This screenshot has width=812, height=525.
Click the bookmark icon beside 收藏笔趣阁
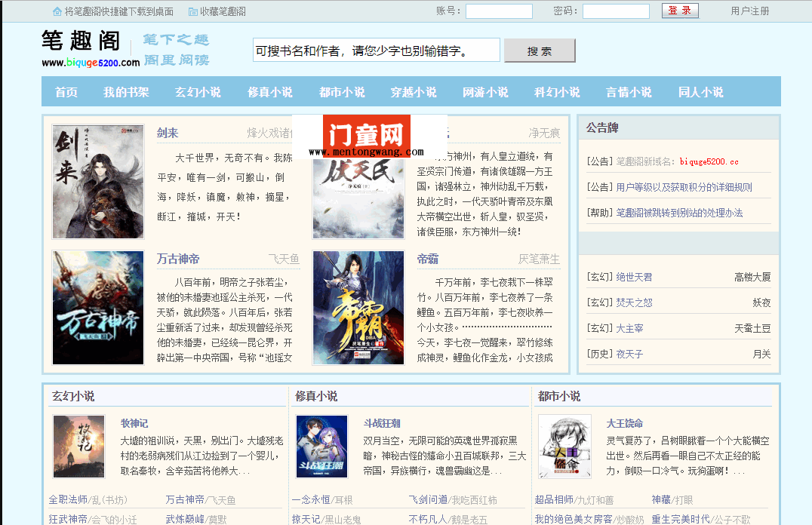click(193, 11)
